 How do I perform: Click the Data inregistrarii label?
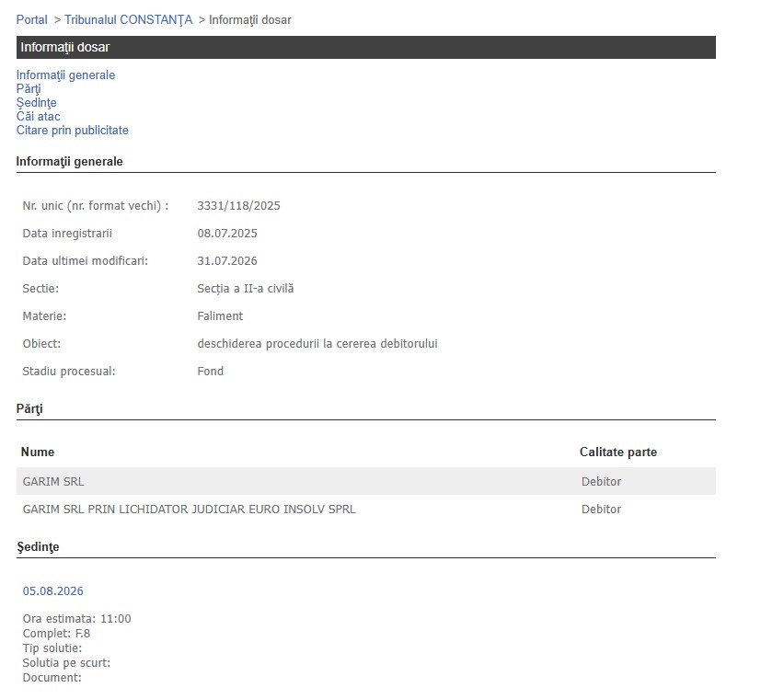67,234
